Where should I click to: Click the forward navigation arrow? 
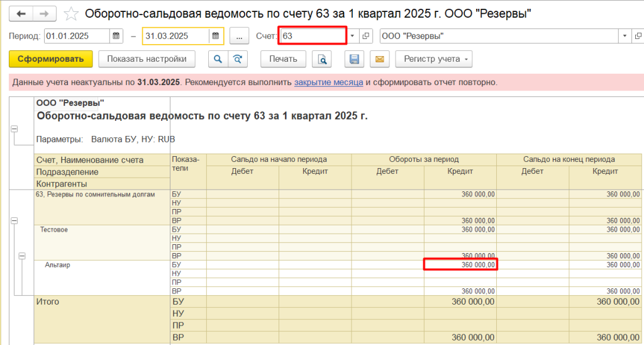(44, 14)
